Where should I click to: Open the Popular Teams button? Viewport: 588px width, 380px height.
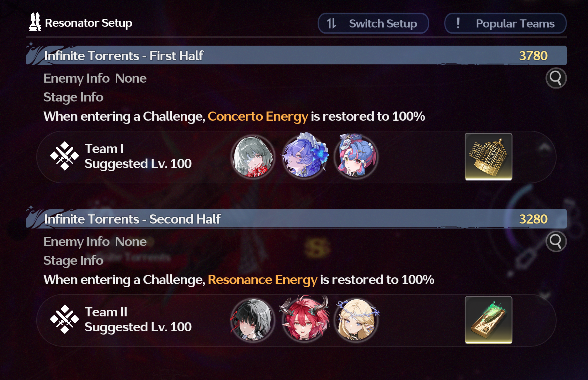click(x=505, y=23)
